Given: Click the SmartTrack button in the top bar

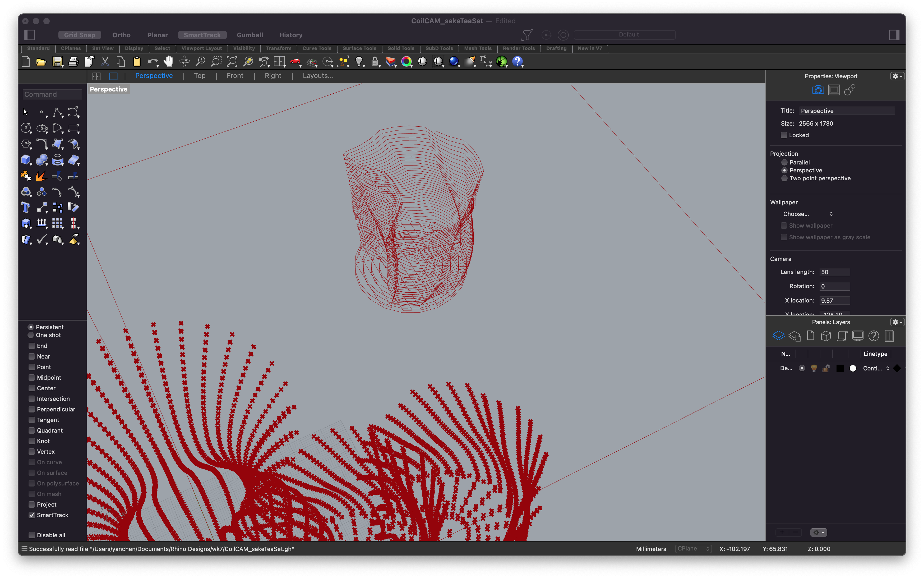Looking at the screenshot, I should [202, 35].
